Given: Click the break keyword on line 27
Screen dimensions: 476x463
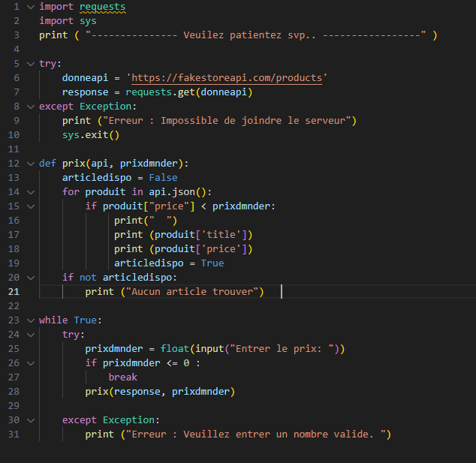Looking at the screenshot, I should pos(123,377).
